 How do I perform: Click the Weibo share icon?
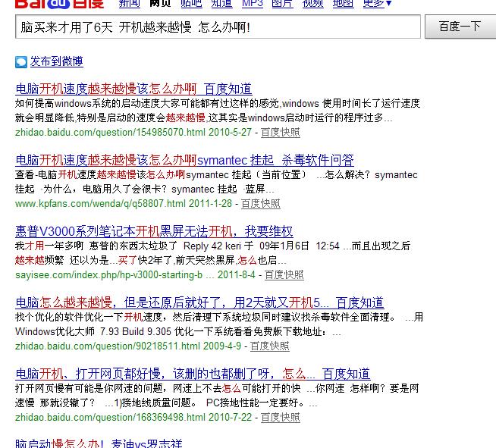pyautogui.click(x=21, y=62)
